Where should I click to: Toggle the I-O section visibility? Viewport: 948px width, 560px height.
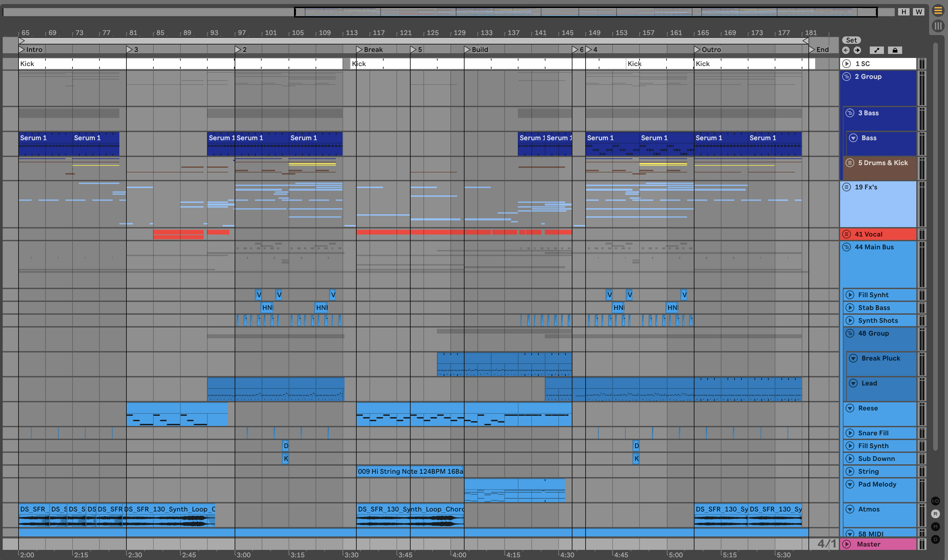point(935,501)
